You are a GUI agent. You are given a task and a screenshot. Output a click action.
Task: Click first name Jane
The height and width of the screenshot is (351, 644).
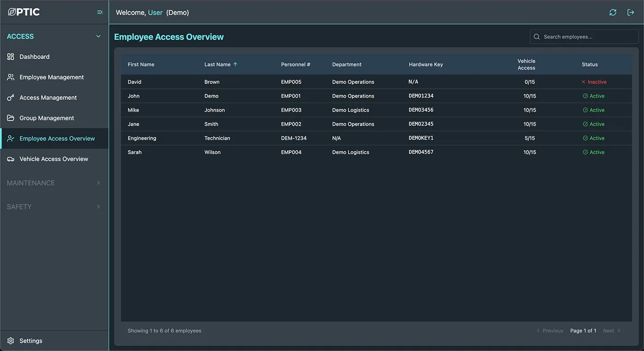tap(133, 124)
